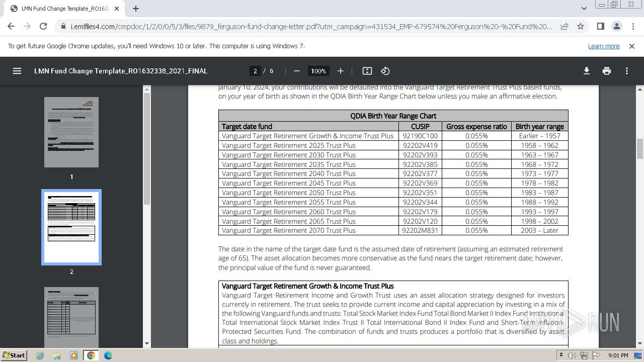Open a new browser tab

pyautogui.click(x=136, y=9)
